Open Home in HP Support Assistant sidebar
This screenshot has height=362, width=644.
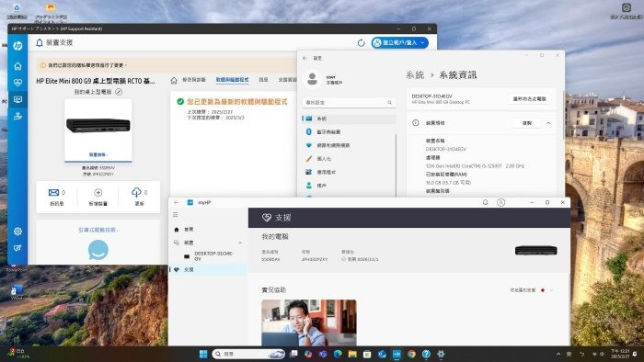(x=17, y=66)
